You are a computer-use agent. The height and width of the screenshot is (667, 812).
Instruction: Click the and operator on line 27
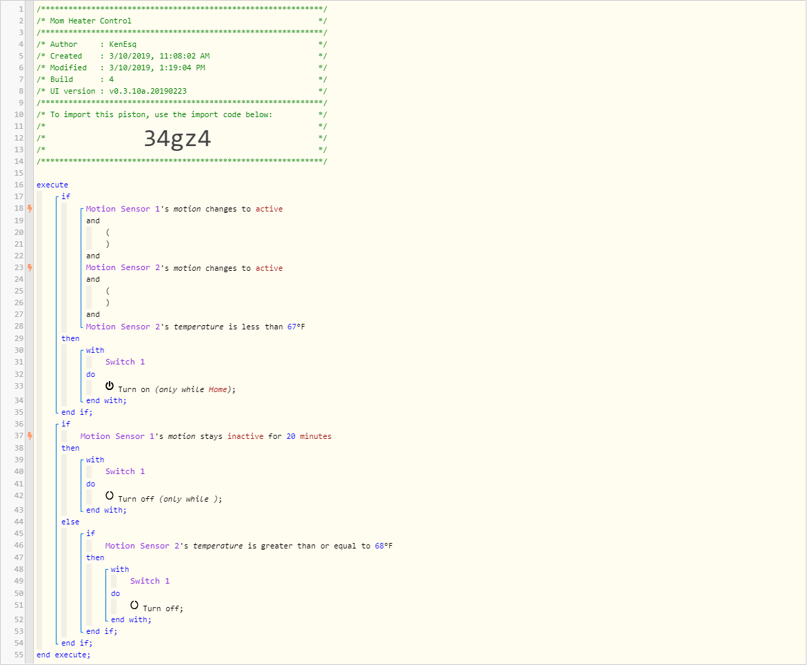(93, 315)
